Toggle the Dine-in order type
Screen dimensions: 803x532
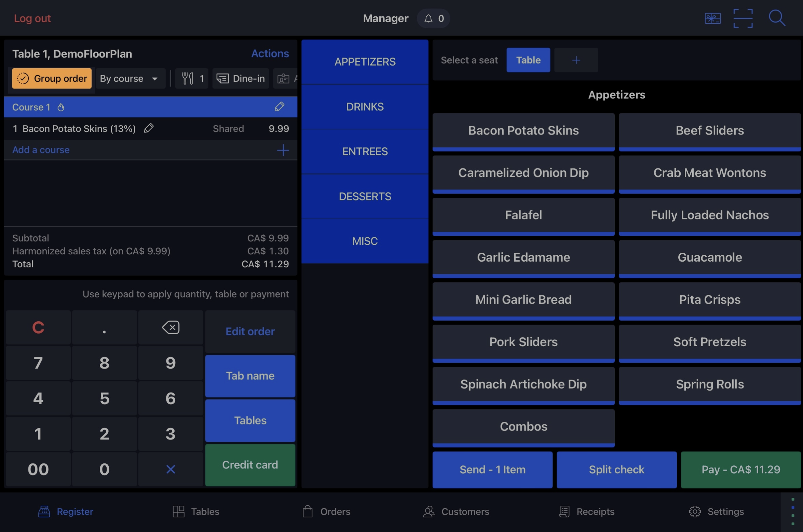pos(241,79)
